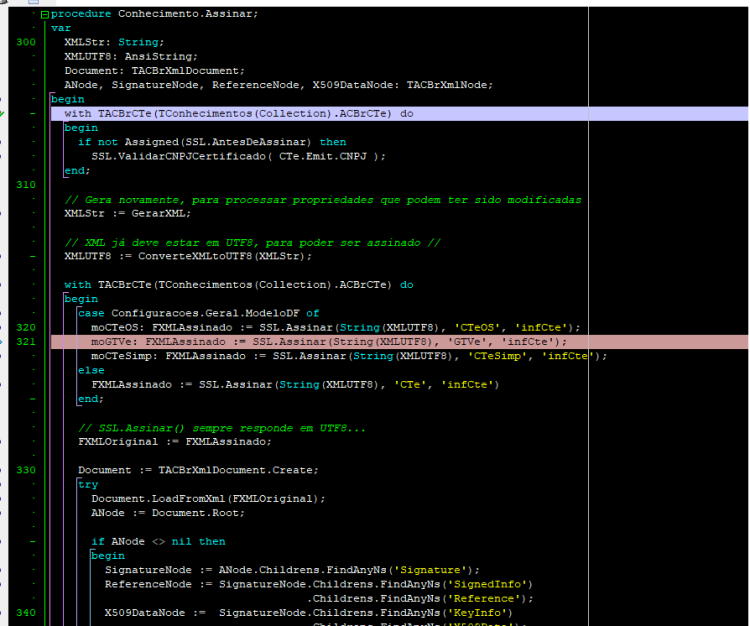750x626 pixels.
Task: Select gutter line number 300
Action: 26,42
